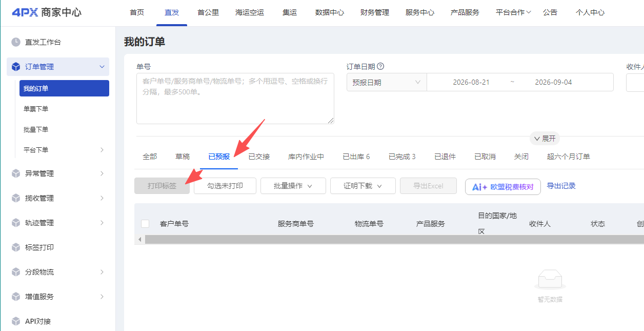This screenshot has height=331, width=644.
Task: Open the 批量操作 dropdown
Action: (x=293, y=186)
